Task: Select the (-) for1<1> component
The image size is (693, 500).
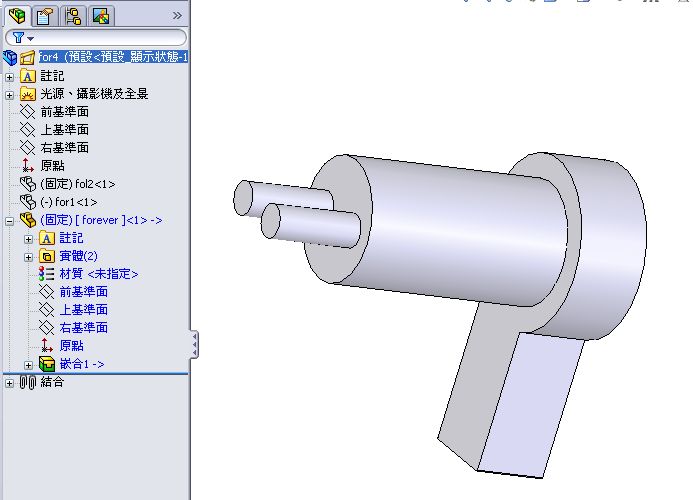Action: tap(69, 202)
